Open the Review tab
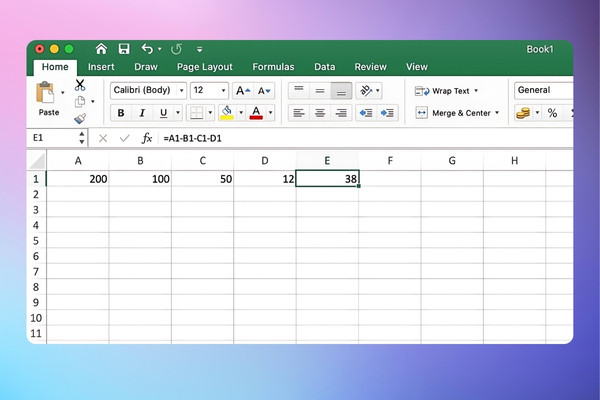600x400 pixels. (x=370, y=67)
